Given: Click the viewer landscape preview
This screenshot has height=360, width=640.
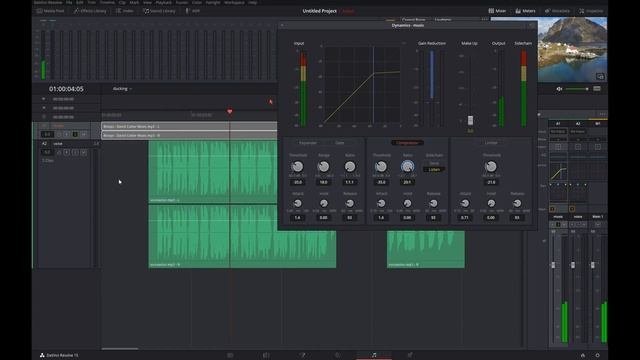Looking at the screenshot, I should [x=573, y=49].
